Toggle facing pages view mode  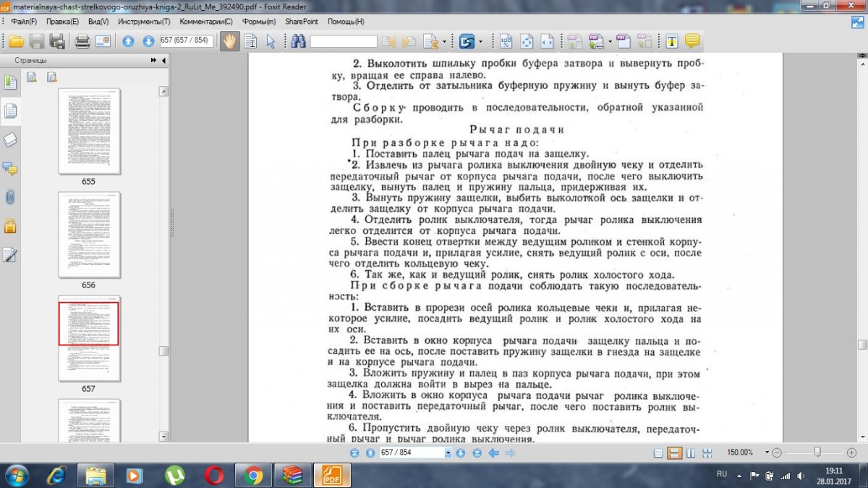(x=690, y=453)
